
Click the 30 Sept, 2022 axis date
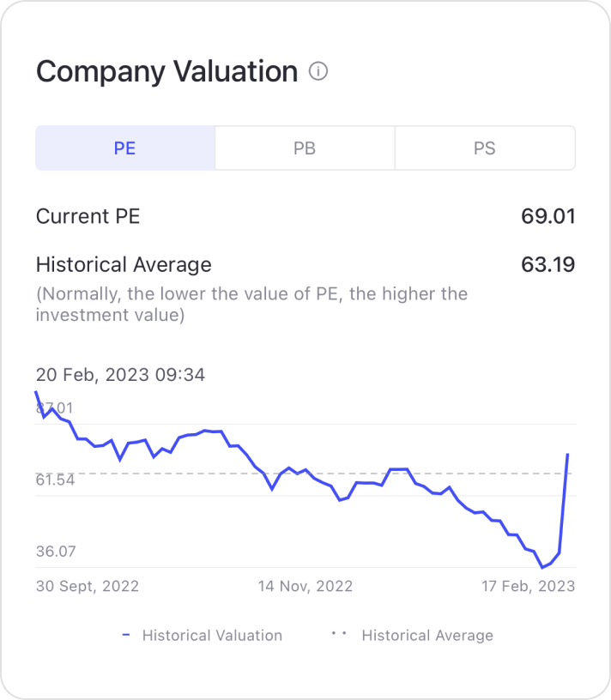pyautogui.click(x=88, y=587)
